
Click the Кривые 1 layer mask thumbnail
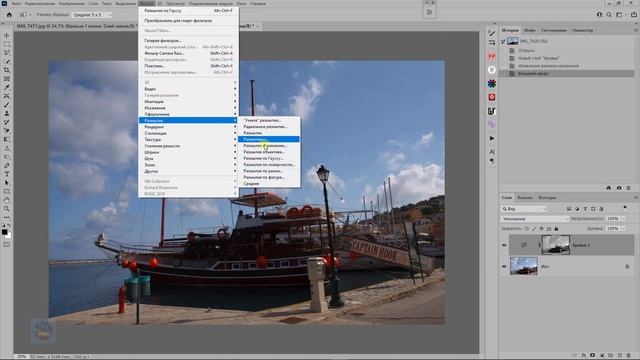click(556, 245)
